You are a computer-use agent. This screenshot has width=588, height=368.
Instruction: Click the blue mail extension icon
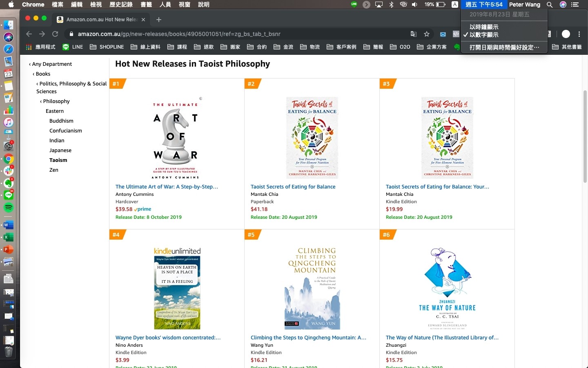[443, 34]
